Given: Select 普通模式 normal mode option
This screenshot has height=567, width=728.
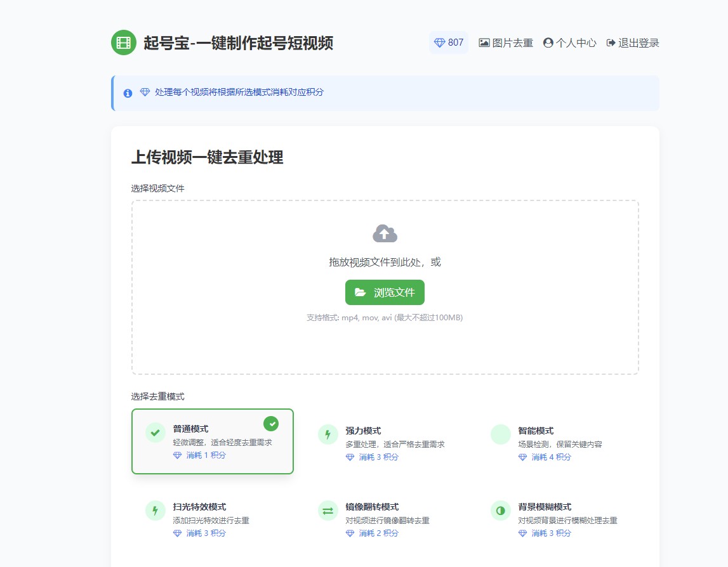Looking at the screenshot, I should (213, 441).
